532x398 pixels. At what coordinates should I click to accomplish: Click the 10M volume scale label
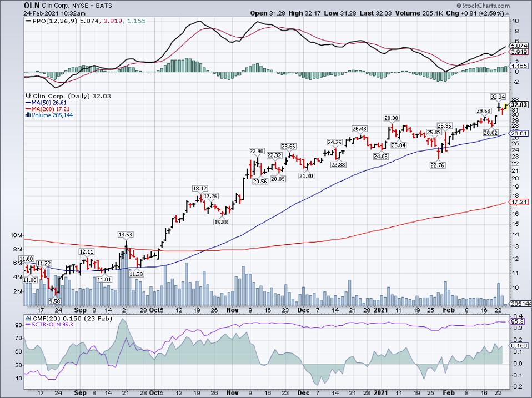[x=16, y=235]
